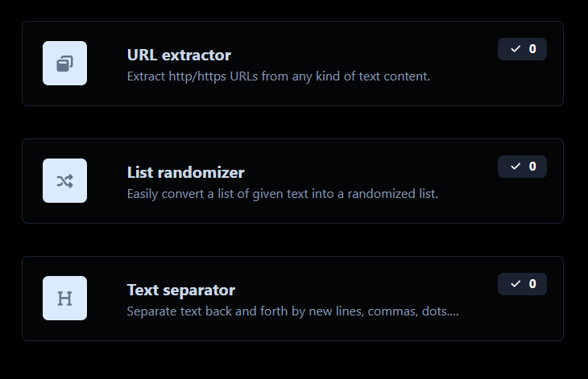Open the List randomizer tool title
The height and width of the screenshot is (379, 588).
185,172
